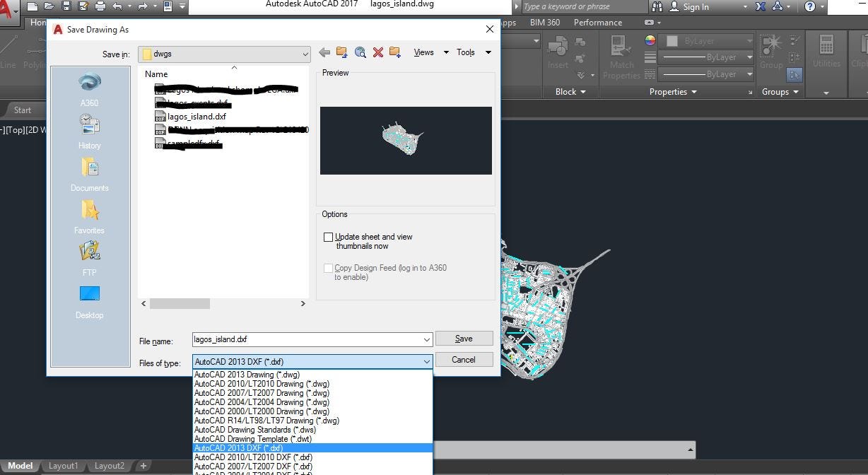868x475 pixels.
Task: Open FTP in the Places sidebar
Action: click(90, 259)
